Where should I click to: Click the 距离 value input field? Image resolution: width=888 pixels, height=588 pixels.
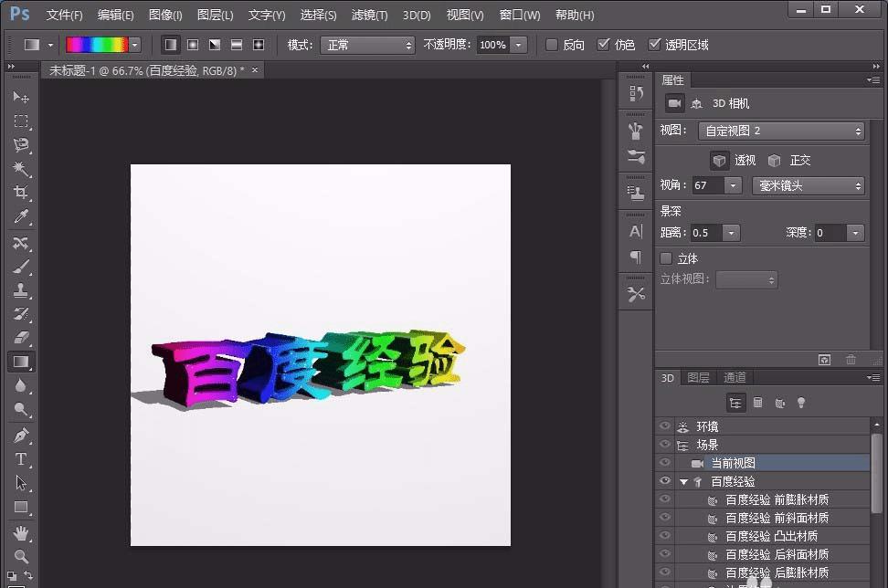pos(706,233)
